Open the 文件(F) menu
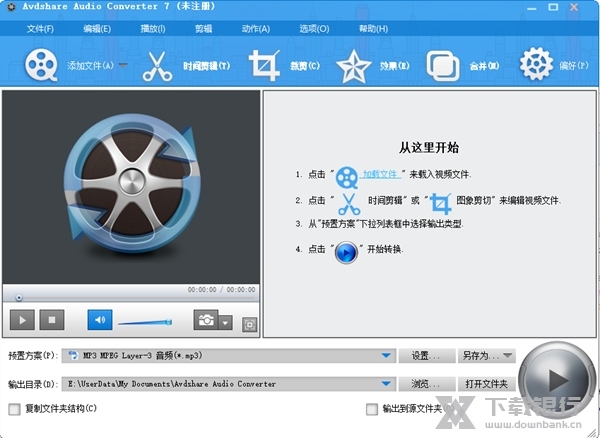The width and height of the screenshot is (600, 438). (40, 29)
